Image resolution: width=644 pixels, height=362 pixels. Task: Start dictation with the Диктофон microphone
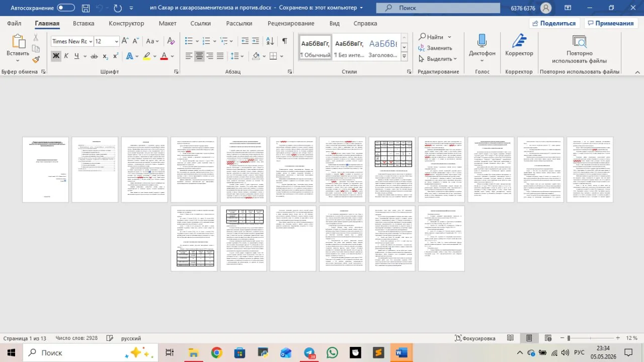pos(482,45)
